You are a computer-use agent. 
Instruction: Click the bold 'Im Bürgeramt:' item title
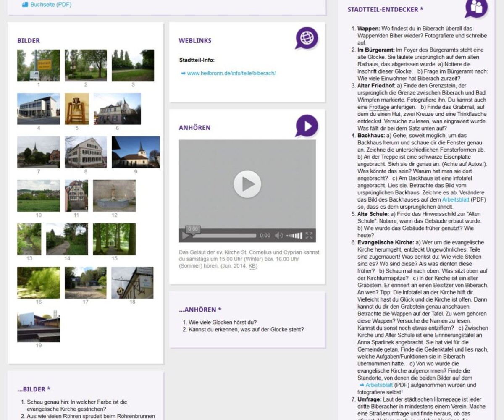(376, 50)
